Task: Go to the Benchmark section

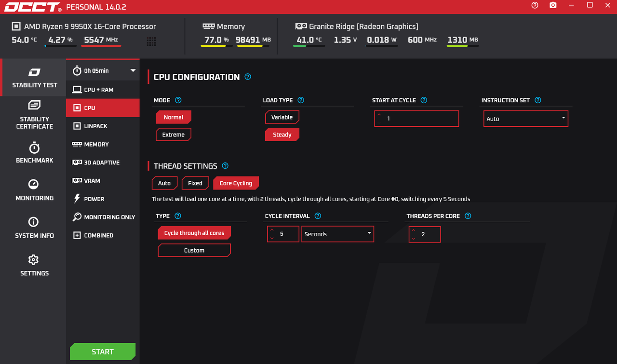Action: coord(34,153)
